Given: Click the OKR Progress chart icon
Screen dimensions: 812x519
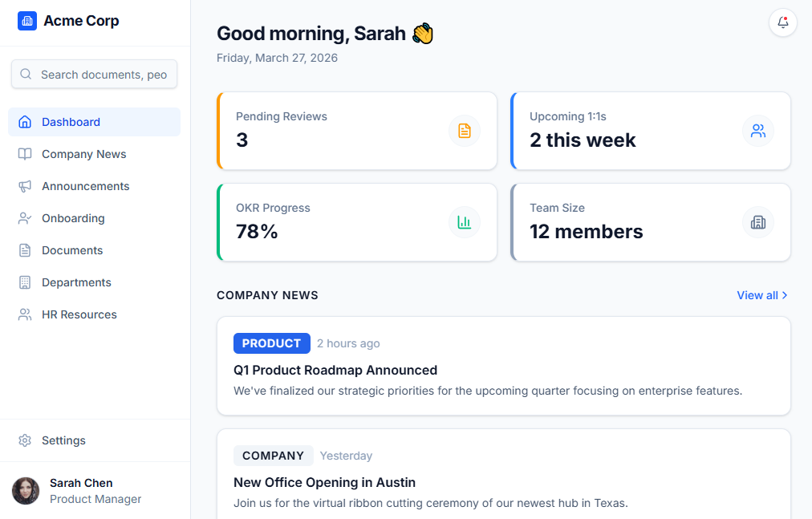Looking at the screenshot, I should coord(465,222).
